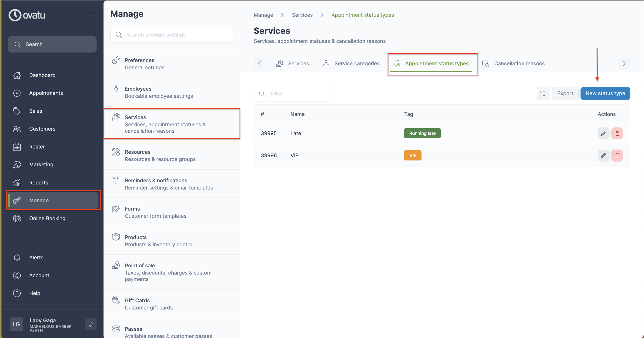Expand the Lady Gaga account chevron
Screen dimensions: 644x338
point(90,324)
